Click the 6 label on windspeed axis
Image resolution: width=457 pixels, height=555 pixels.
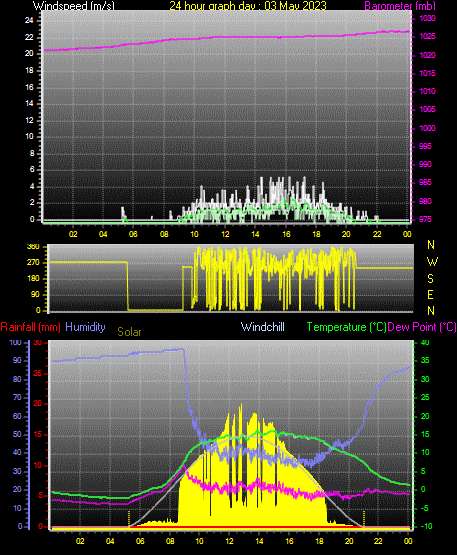coord(32,170)
